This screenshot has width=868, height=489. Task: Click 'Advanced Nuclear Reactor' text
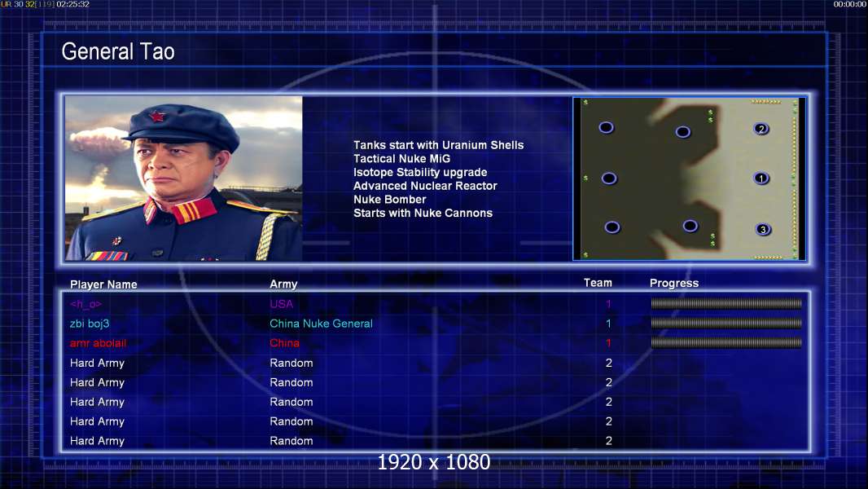425,186
